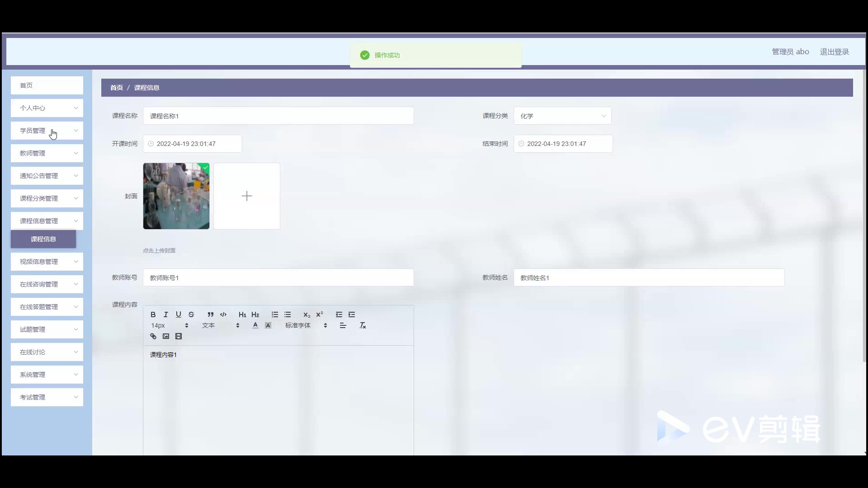Viewport: 868px width, 488px height.
Task: Insert a video with the film icon
Action: tap(179, 336)
